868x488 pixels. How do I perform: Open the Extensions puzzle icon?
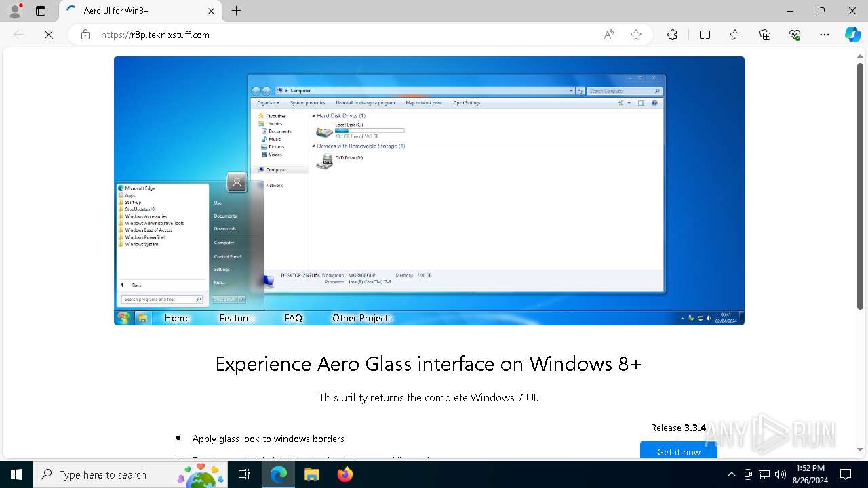coord(672,35)
